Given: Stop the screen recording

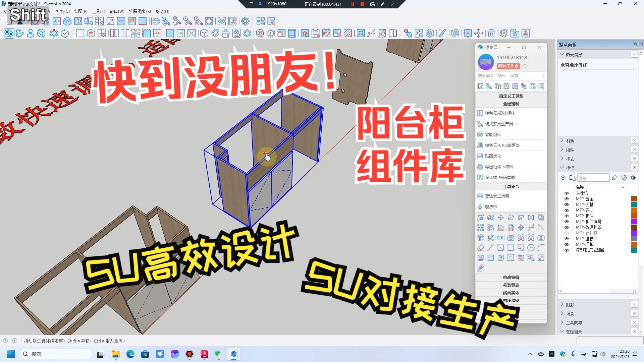Looking at the screenshot, I should [362, 4].
